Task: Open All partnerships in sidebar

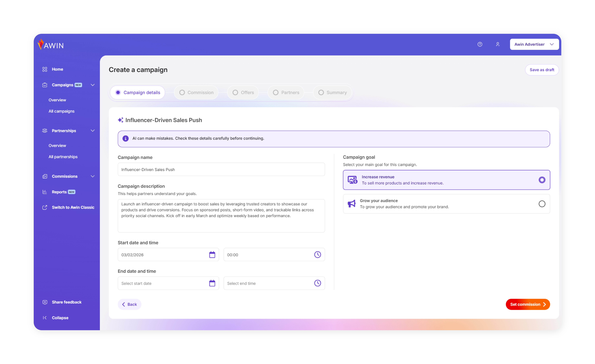Action: click(x=63, y=157)
